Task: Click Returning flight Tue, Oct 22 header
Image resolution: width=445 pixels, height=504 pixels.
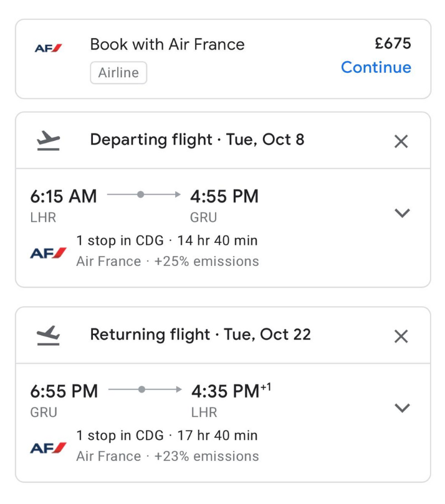Action: pyautogui.click(x=200, y=335)
